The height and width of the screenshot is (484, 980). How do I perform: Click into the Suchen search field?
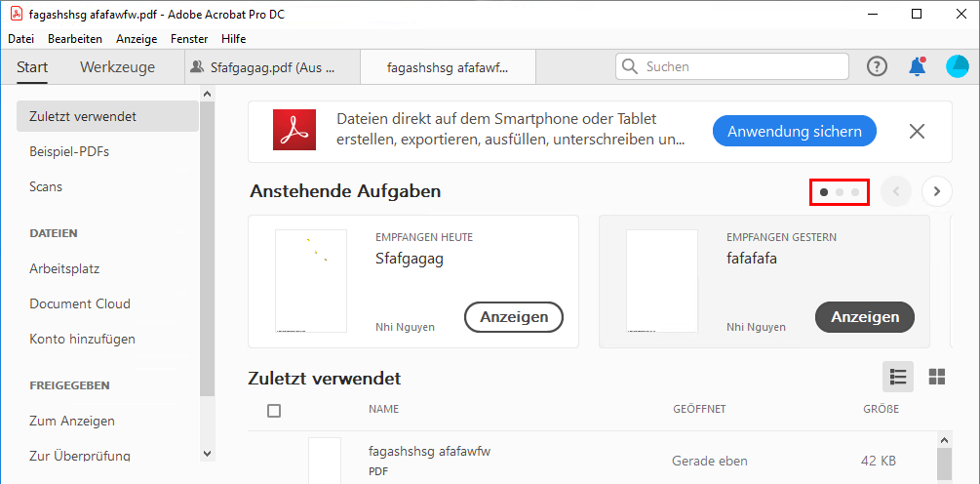pos(741,66)
